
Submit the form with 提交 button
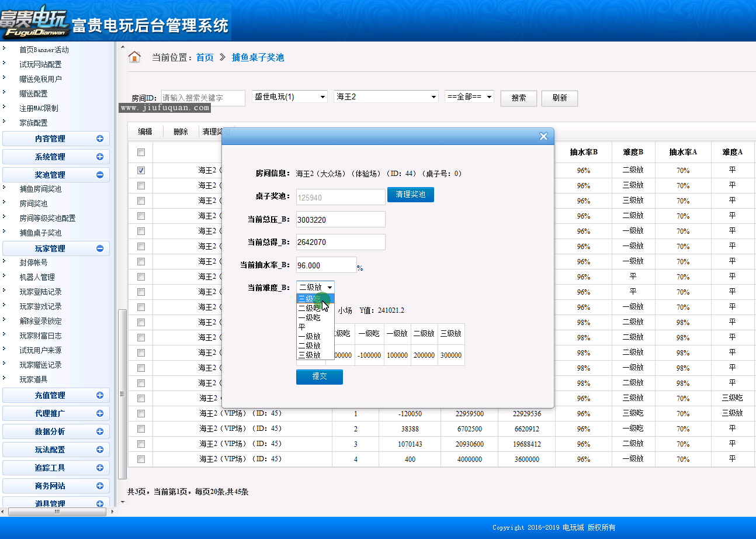click(x=320, y=376)
